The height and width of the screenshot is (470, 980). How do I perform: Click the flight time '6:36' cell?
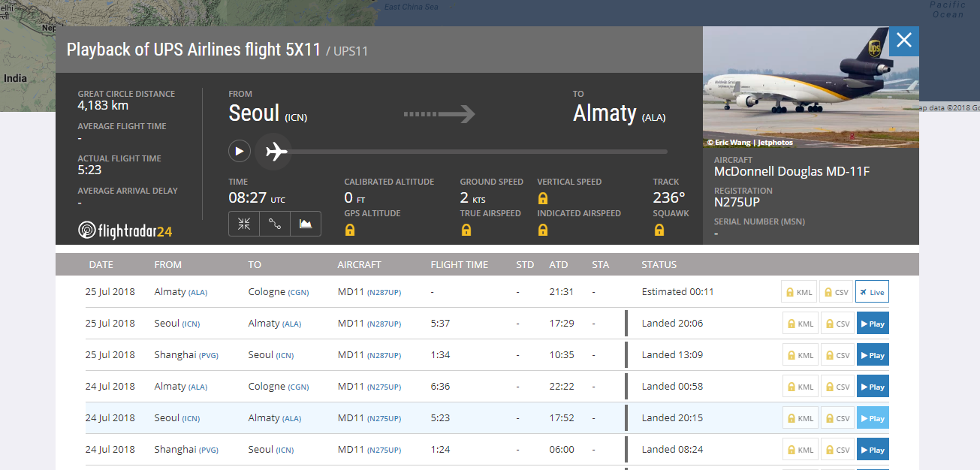coord(441,387)
